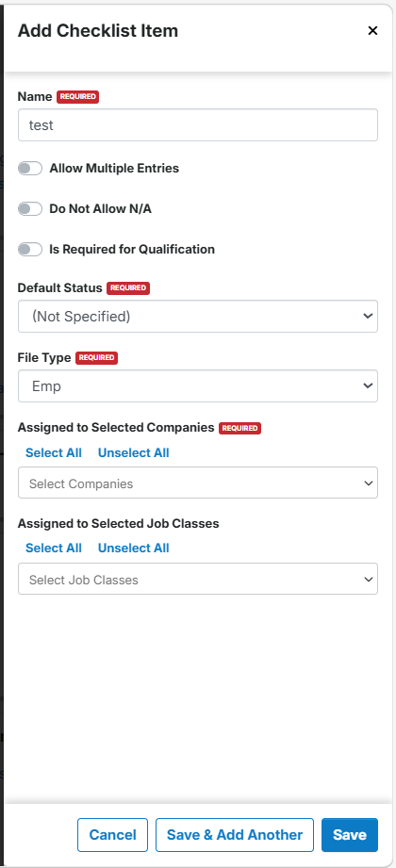Click the chevron arrow in Select Companies field

tap(369, 483)
